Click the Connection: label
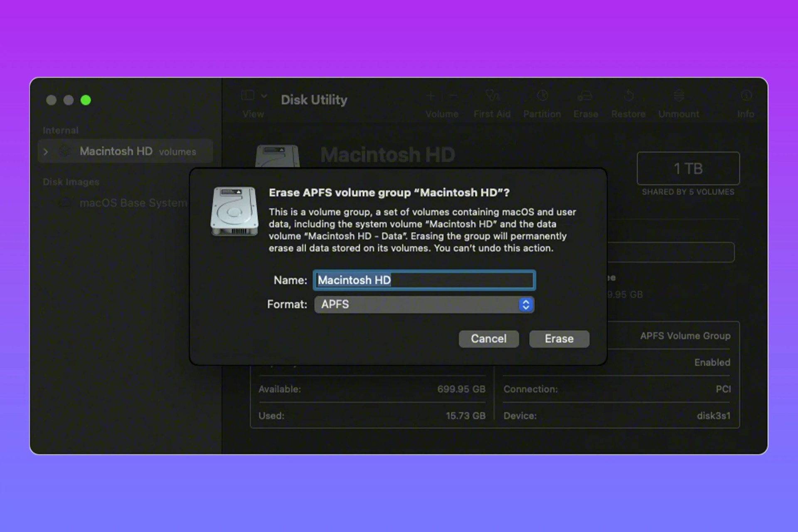Screen dimensions: 798x532 pyautogui.click(x=531, y=389)
